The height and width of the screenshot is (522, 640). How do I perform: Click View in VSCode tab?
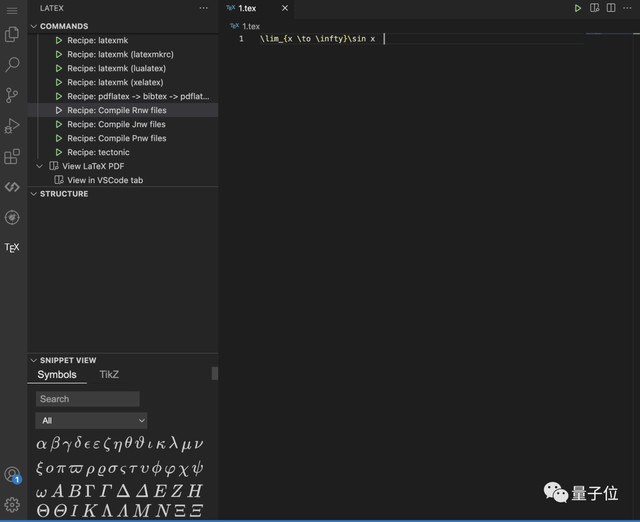coord(104,180)
